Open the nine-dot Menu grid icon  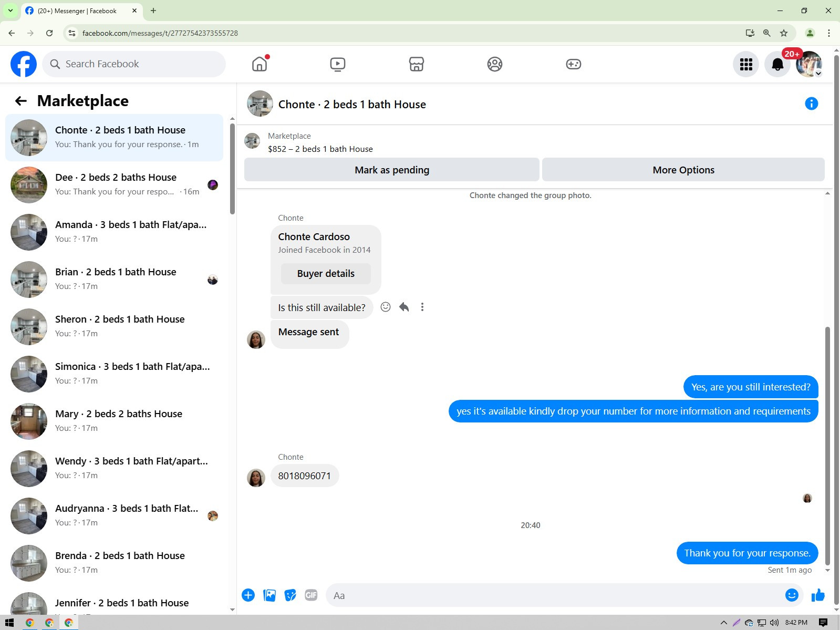(746, 64)
